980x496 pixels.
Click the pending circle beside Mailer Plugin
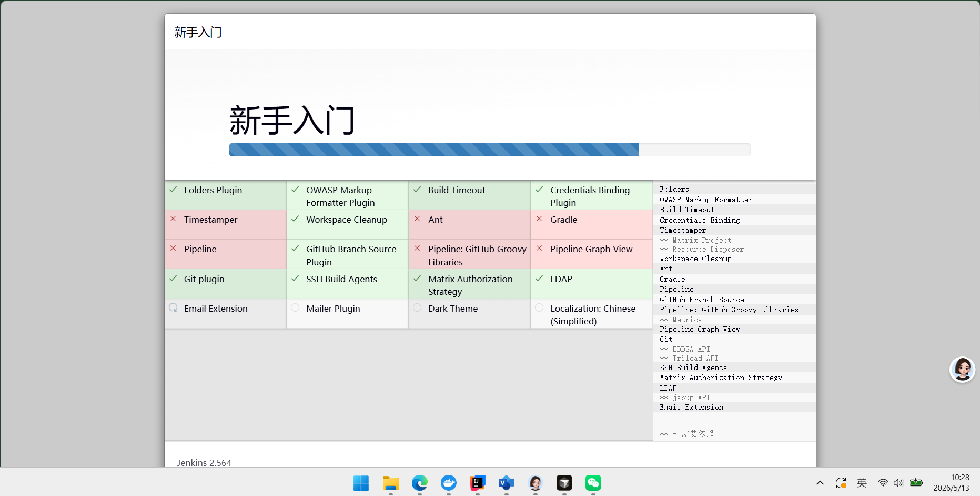tap(295, 307)
